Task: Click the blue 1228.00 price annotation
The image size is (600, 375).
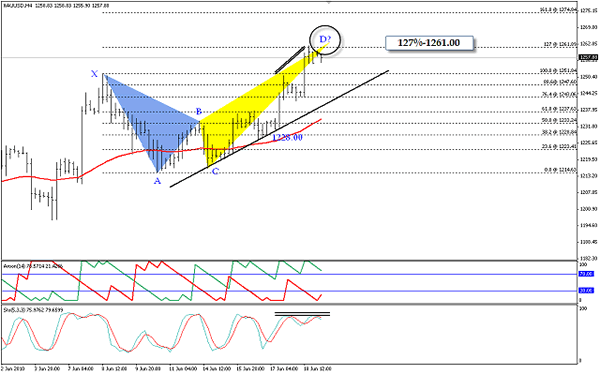Action: pyautogui.click(x=287, y=137)
